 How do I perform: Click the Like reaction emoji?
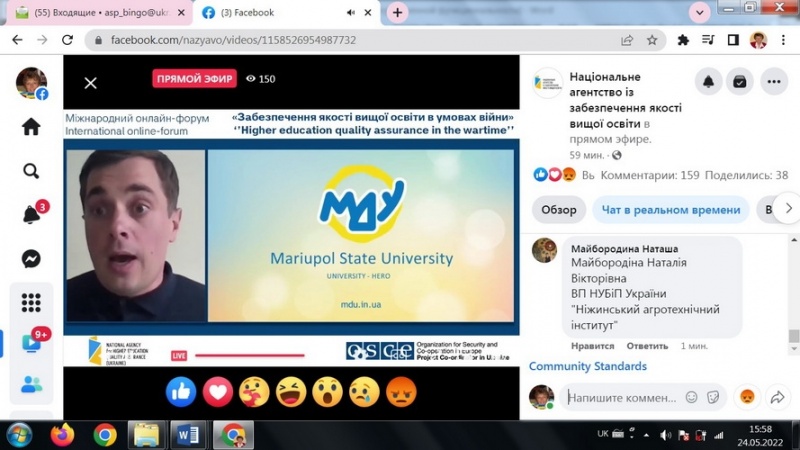[x=181, y=392]
